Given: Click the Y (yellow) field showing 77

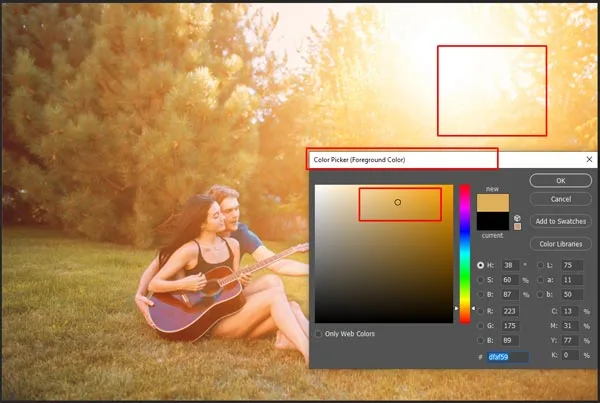Looking at the screenshot, I should pyautogui.click(x=570, y=341).
